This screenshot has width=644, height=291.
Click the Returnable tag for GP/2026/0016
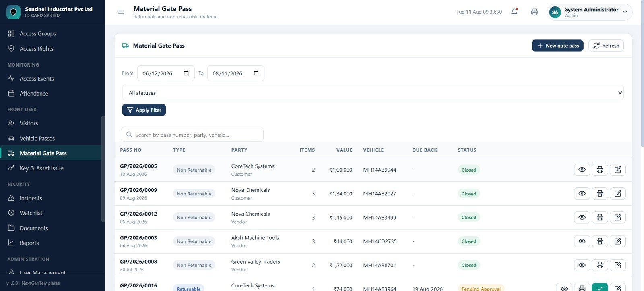(188, 288)
